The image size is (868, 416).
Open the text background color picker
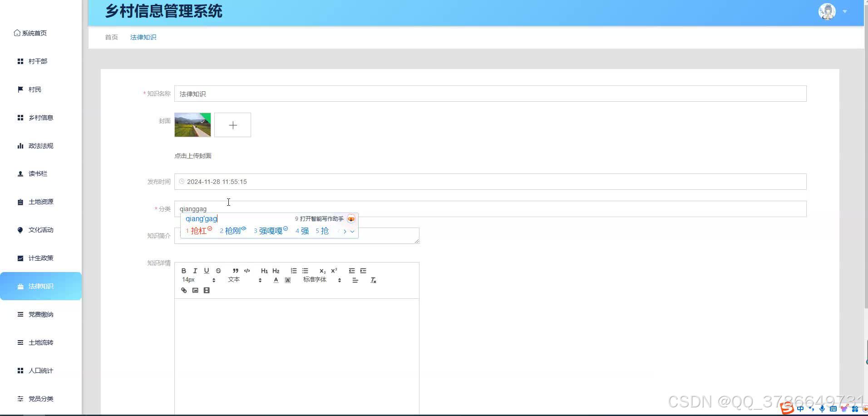[287, 280]
